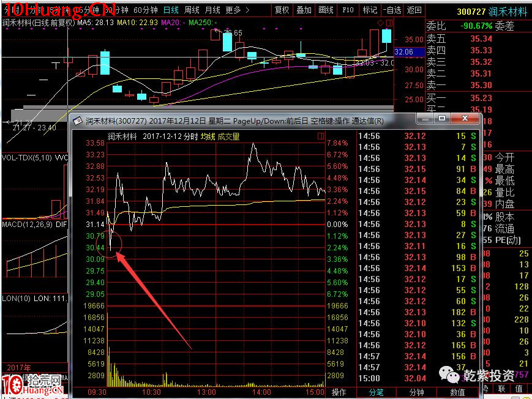
Task: Maximize the intraday popup window
Action: (442, 119)
